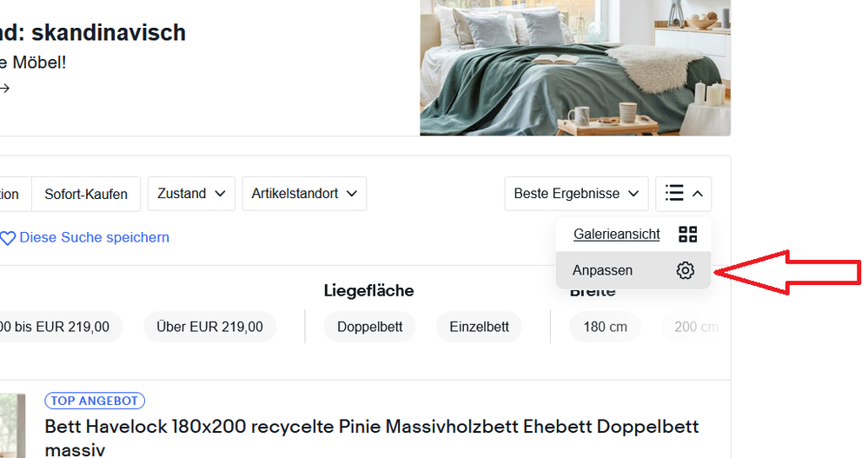Screen dimensions: 868x458
Task: Open the Beste Ergebnisse sort dropdown
Action: [x=576, y=194]
